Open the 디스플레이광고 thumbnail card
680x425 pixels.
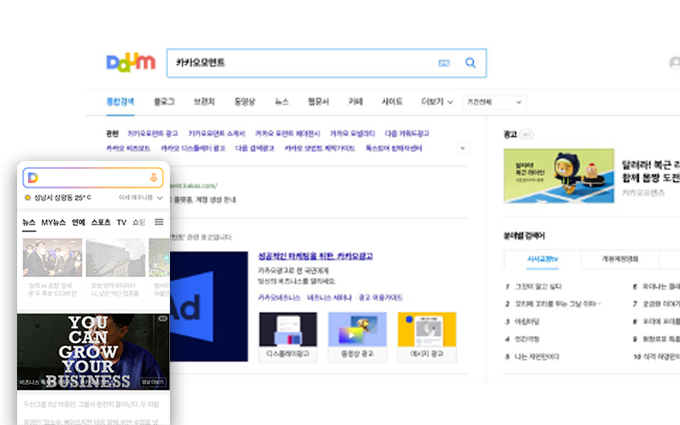click(288, 337)
